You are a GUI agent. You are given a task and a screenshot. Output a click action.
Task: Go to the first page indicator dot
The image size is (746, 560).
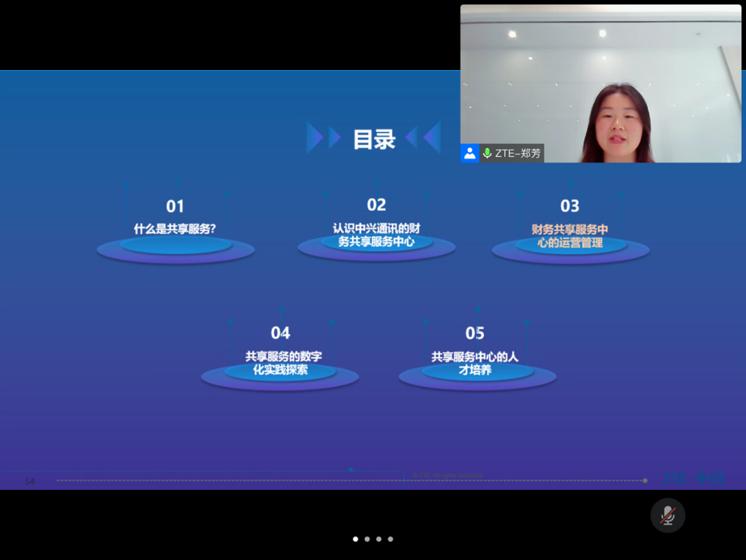tap(355, 539)
